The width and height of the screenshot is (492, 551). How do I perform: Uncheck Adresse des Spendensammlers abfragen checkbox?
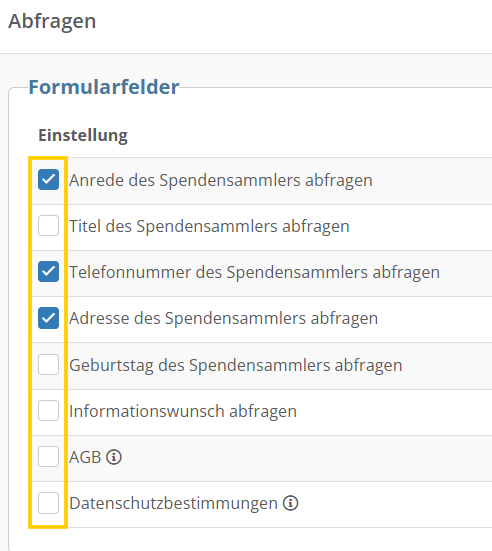click(48, 318)
